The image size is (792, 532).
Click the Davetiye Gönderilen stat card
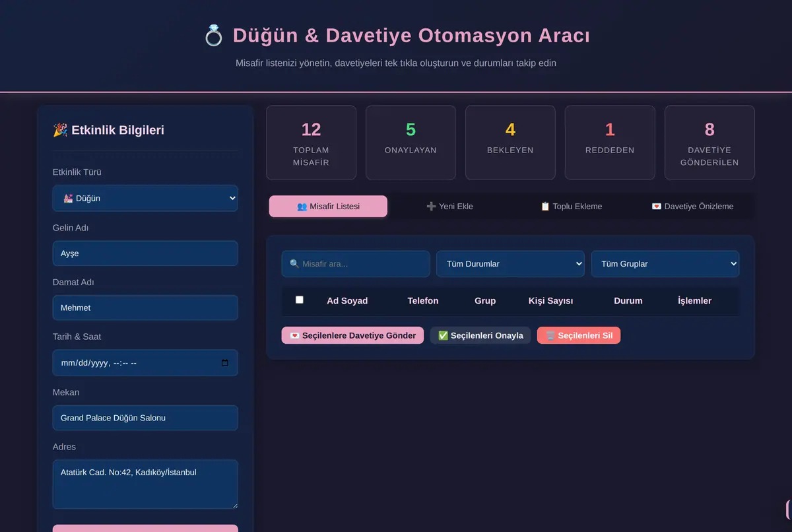pos(709,143)
